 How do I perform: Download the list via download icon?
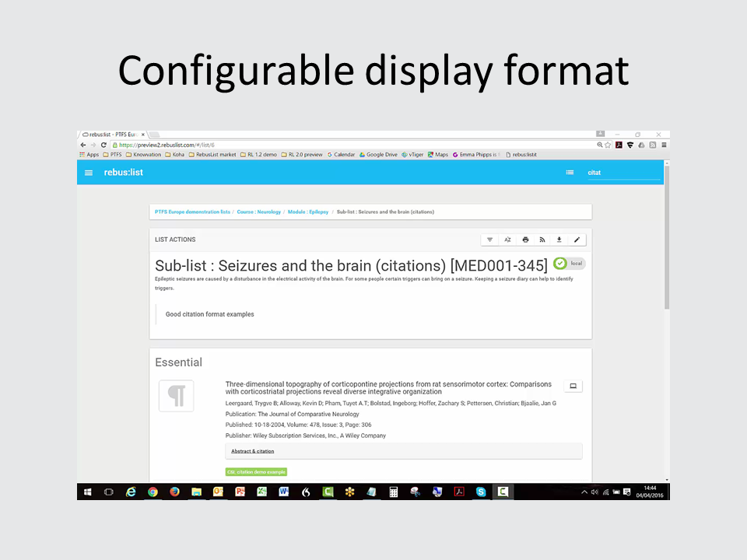559,240
